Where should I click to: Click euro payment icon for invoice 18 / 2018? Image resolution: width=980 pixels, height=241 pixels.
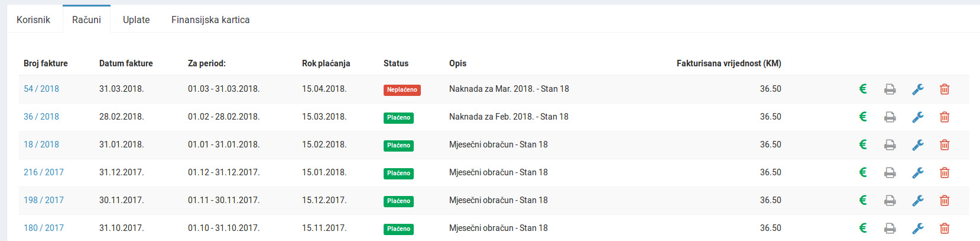click(x=863, y=144)
